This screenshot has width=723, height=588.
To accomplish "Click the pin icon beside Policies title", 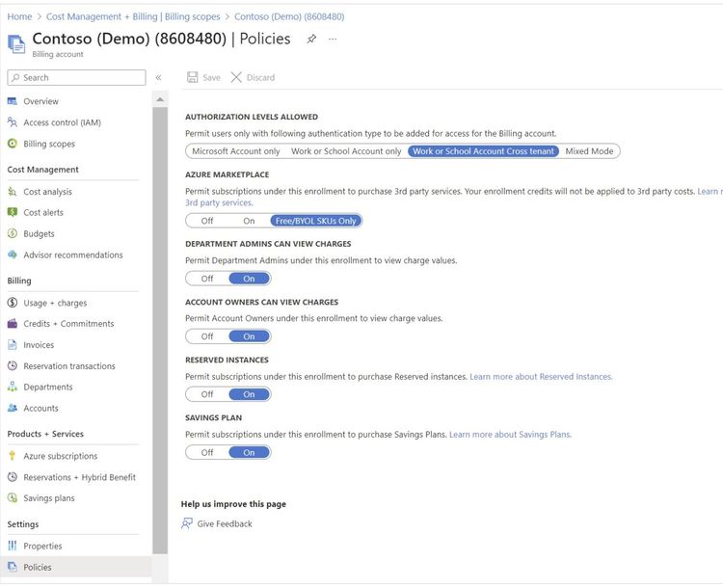I will coord(311,39).
